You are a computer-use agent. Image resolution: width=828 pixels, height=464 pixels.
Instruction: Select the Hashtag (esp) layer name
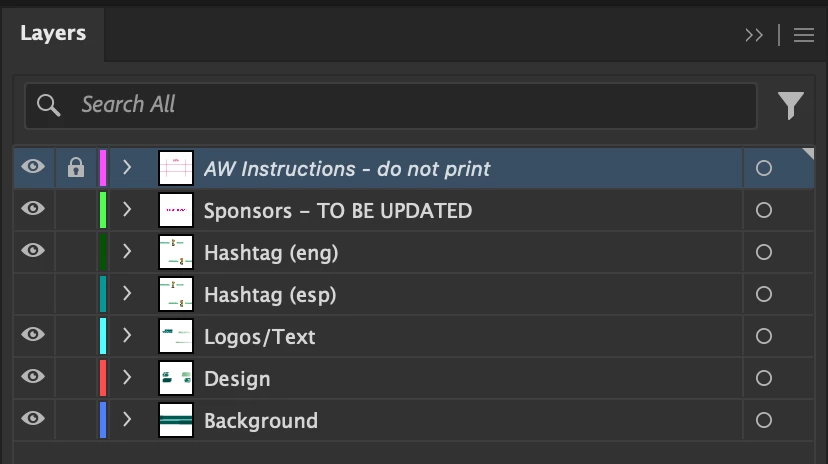[270, 295]
